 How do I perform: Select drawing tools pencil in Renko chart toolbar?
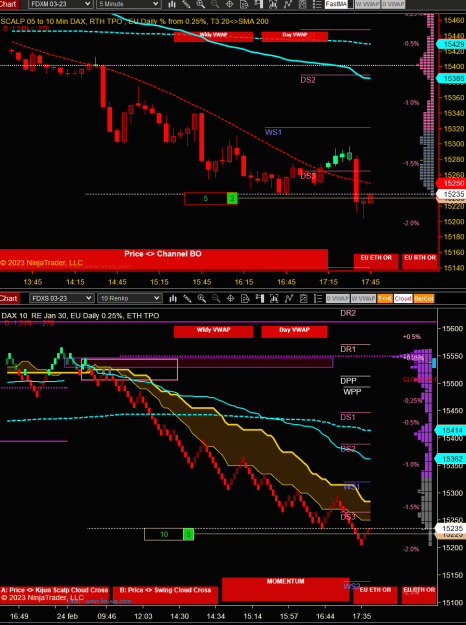pyautogui.click(x=187, y=298)
